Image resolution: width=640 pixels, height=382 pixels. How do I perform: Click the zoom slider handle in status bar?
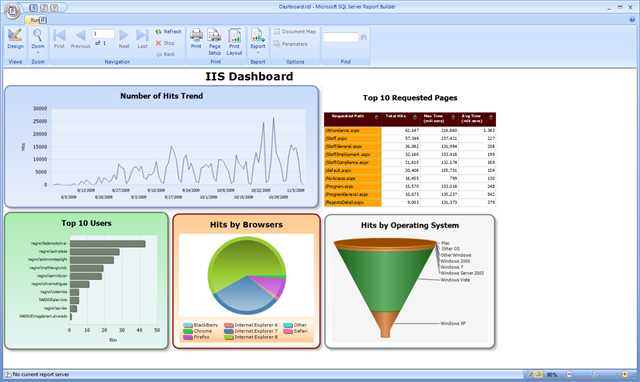click(x=594, y=374)
